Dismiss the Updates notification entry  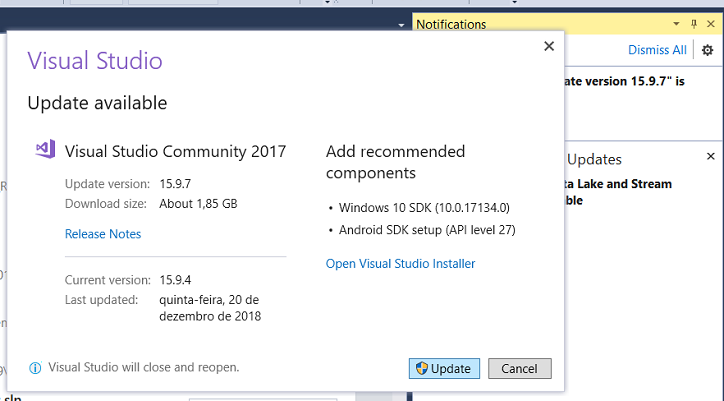711,157
